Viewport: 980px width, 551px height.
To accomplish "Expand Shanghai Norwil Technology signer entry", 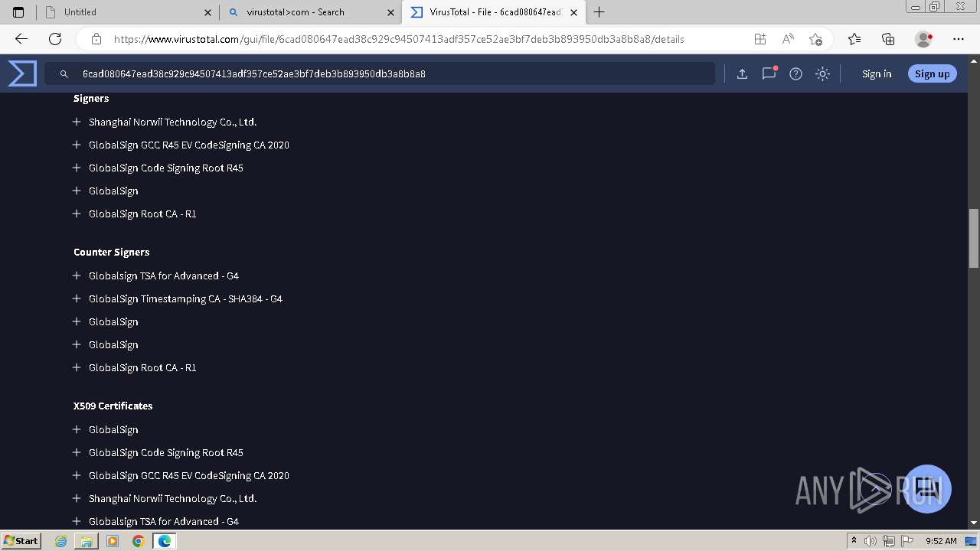I will tap(77, 122).
